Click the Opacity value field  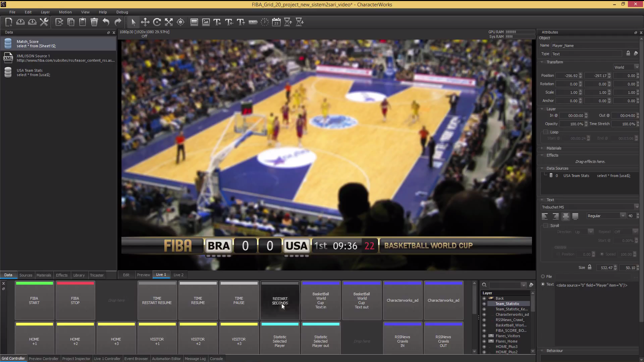(572, 124)
